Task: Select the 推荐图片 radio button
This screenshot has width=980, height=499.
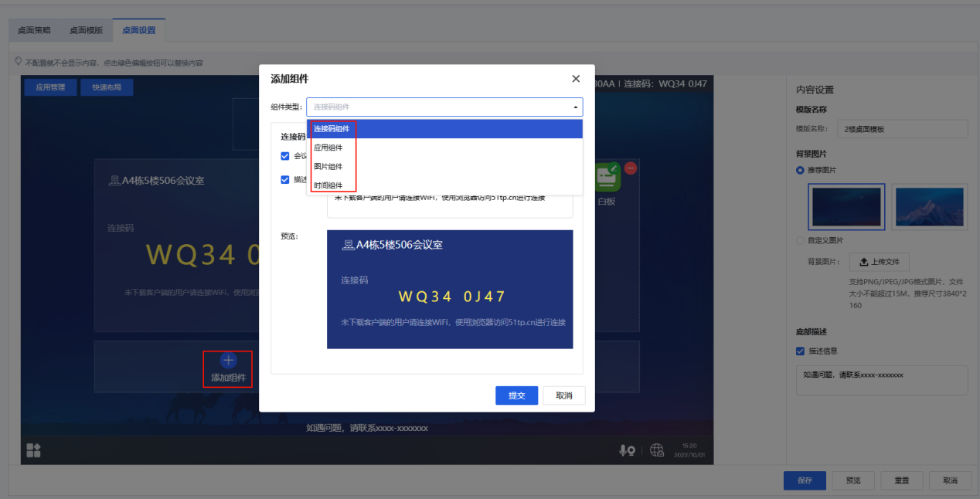Action: click(x=801, y=170)
